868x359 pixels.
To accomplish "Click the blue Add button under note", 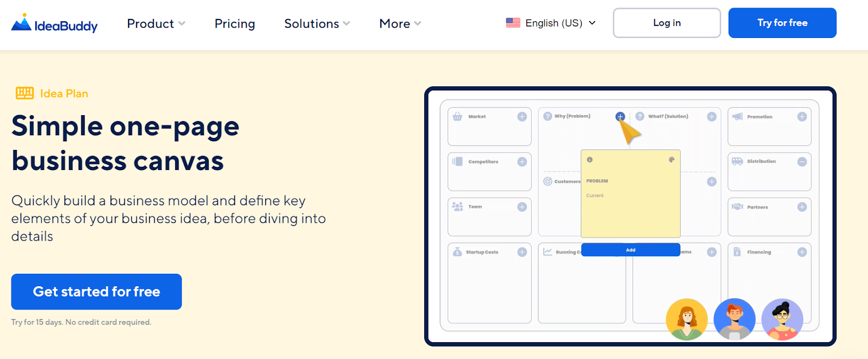I will click(x=630, y=250).
